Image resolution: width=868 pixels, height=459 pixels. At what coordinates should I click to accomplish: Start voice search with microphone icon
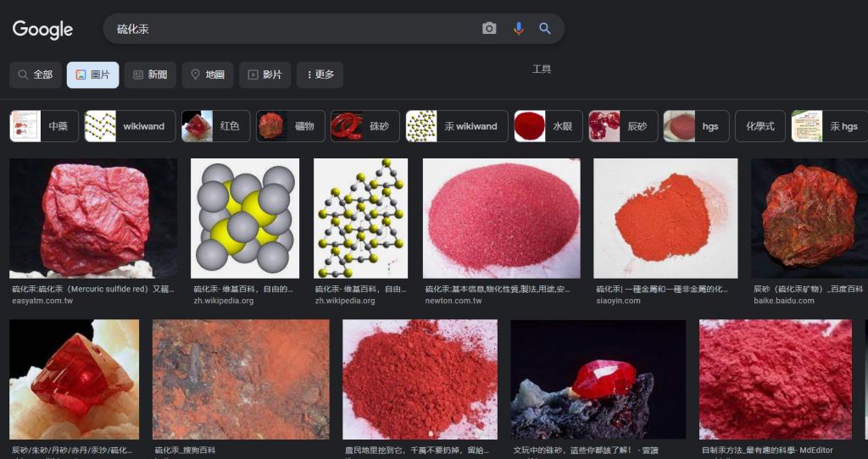[518, 29]
